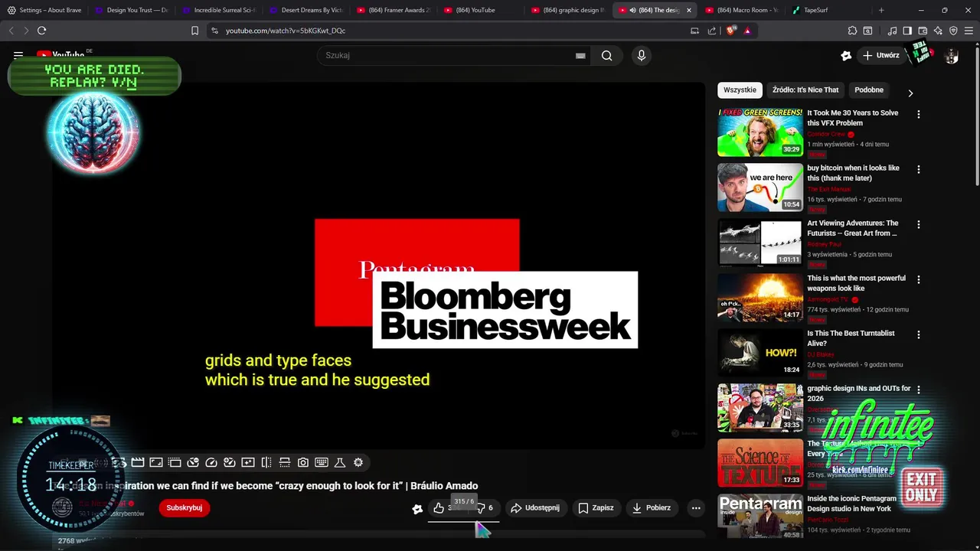Select the Podobne filter chip
Viewport: 980px width, 551px height.
869,90
